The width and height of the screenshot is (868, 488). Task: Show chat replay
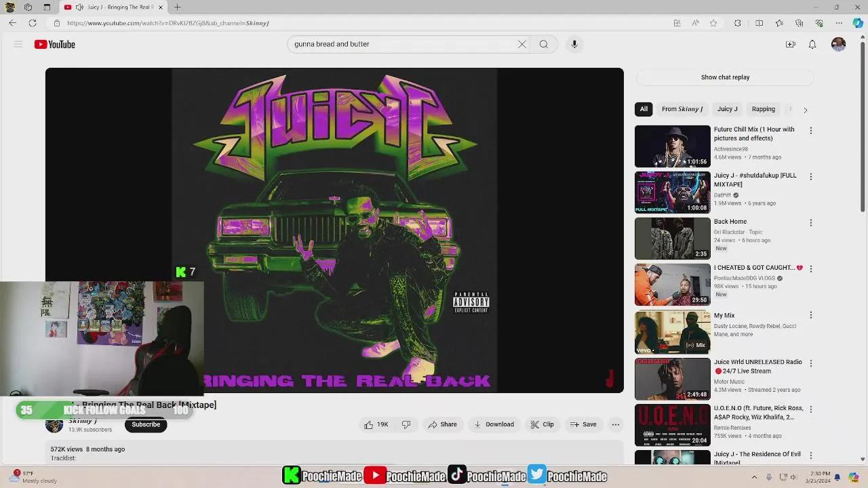(x=725, y=77)
